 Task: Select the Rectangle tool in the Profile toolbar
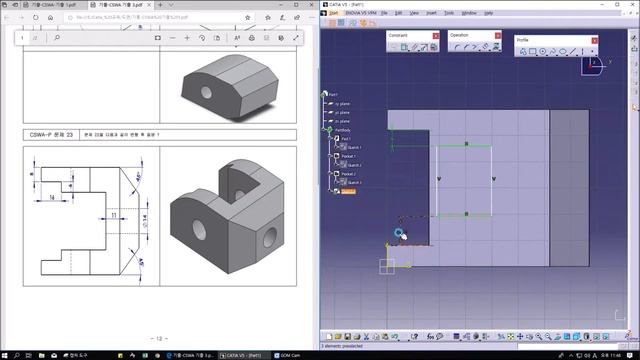point(533,51)
